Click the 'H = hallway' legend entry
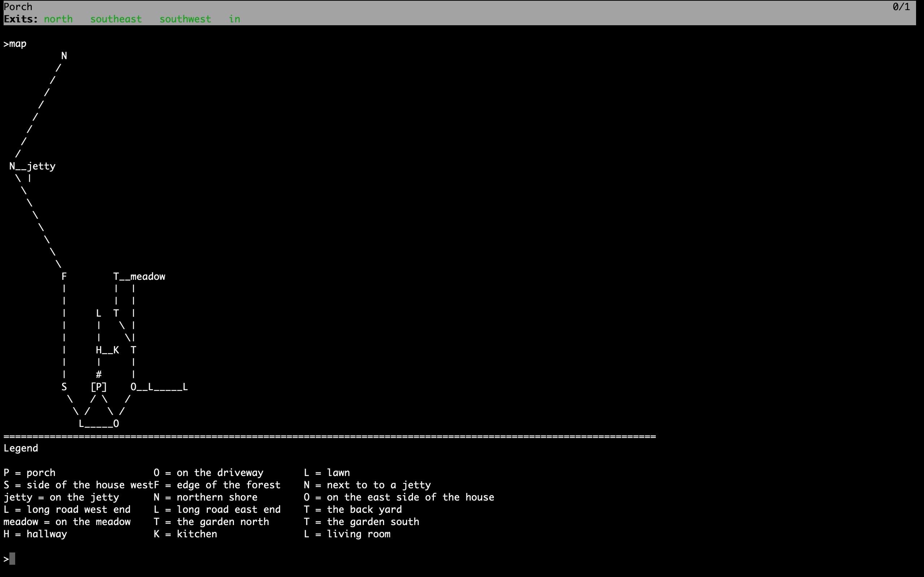 tap(35, 534)
